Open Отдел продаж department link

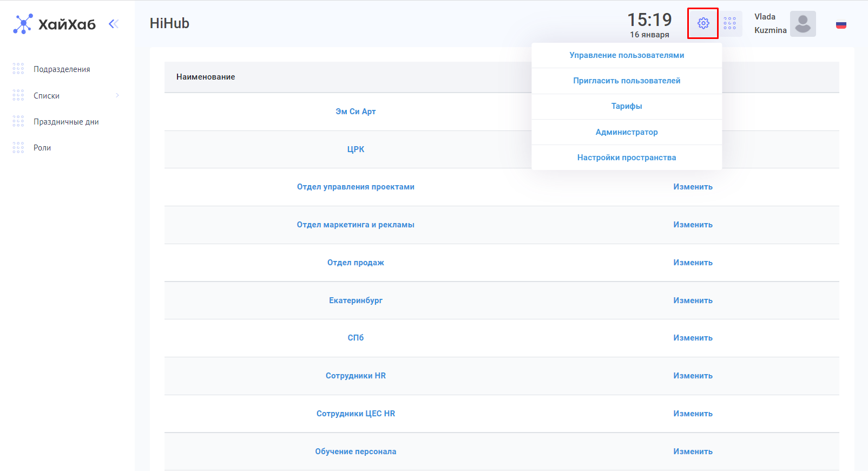(356, 263)
